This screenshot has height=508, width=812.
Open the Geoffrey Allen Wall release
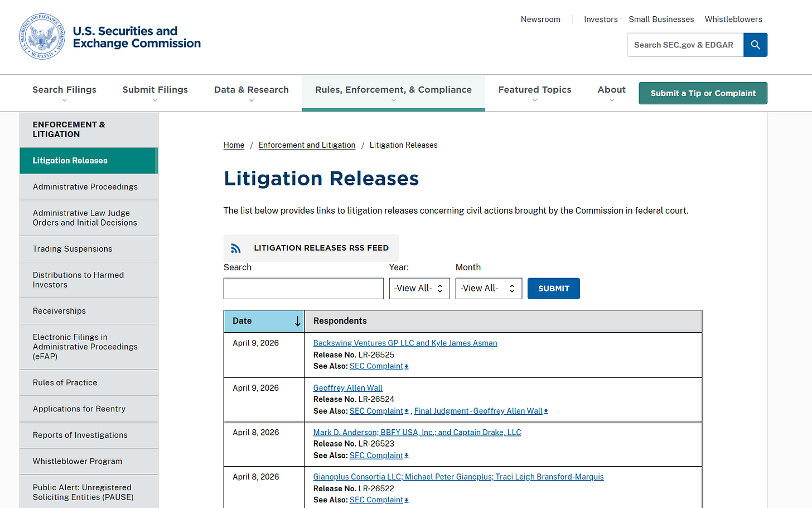click(348, 388)
